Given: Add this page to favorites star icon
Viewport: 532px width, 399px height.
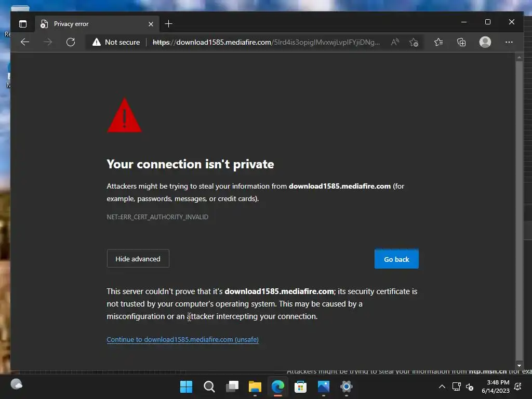Looking at the screenshot, I should click(x=414, y=43).
